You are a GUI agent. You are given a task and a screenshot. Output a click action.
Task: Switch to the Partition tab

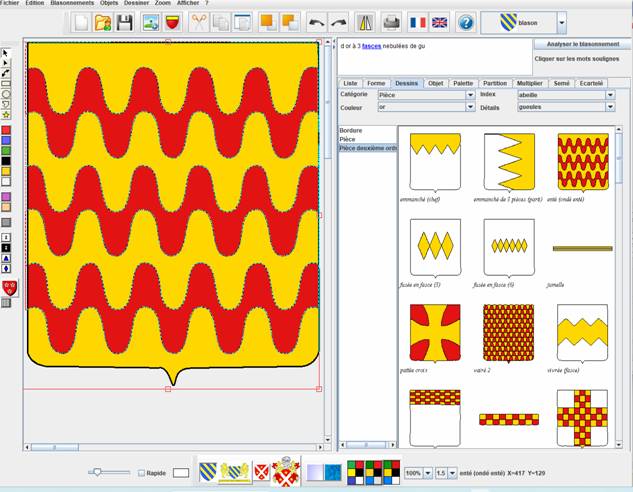(495, 83)
